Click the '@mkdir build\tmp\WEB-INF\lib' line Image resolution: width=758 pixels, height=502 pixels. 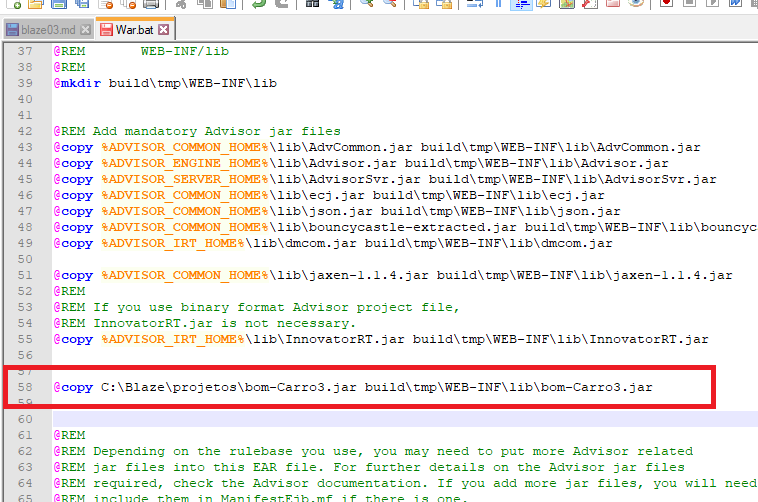point(165,83)
